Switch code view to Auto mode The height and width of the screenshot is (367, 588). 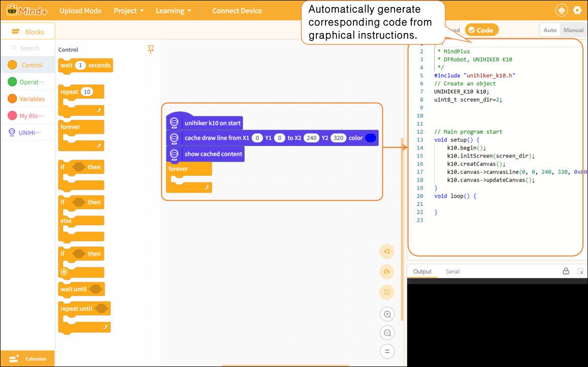550,30
